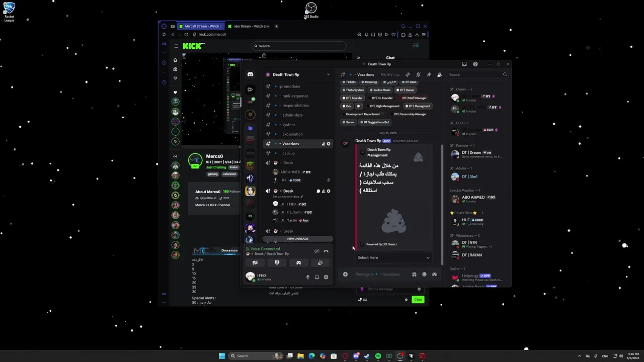Image resolution: width=644 pixels, height=362 pixels.
Task: Open DT | Dream member profile
Action: coord(478,154)
